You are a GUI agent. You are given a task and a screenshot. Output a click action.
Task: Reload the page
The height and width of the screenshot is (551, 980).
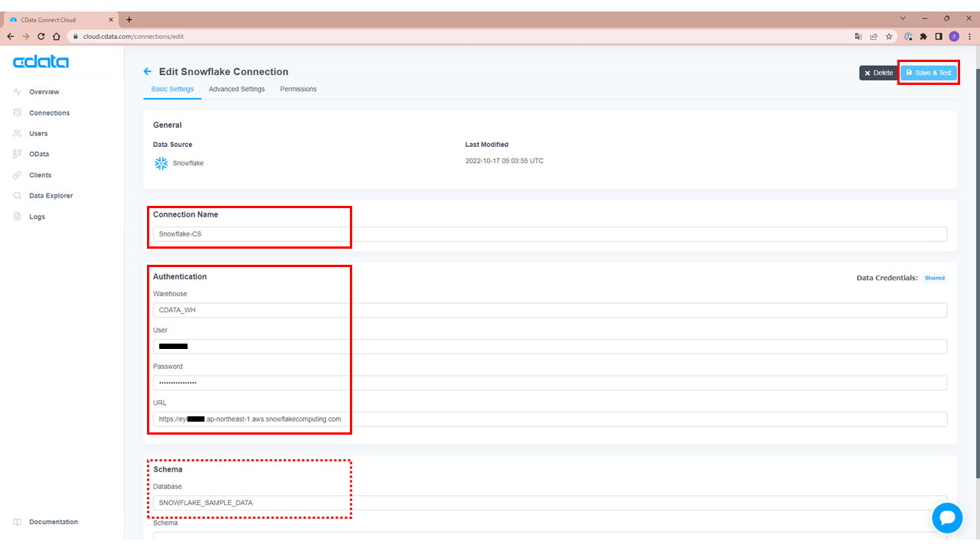41,36
